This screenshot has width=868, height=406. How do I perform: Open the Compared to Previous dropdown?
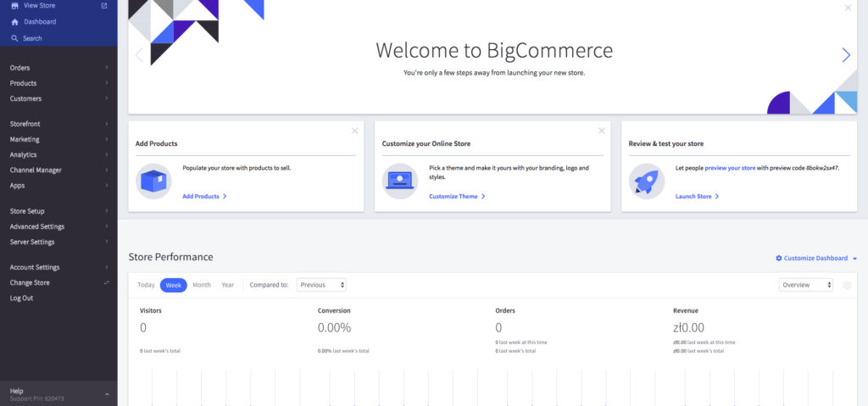[x=321, y=285]
